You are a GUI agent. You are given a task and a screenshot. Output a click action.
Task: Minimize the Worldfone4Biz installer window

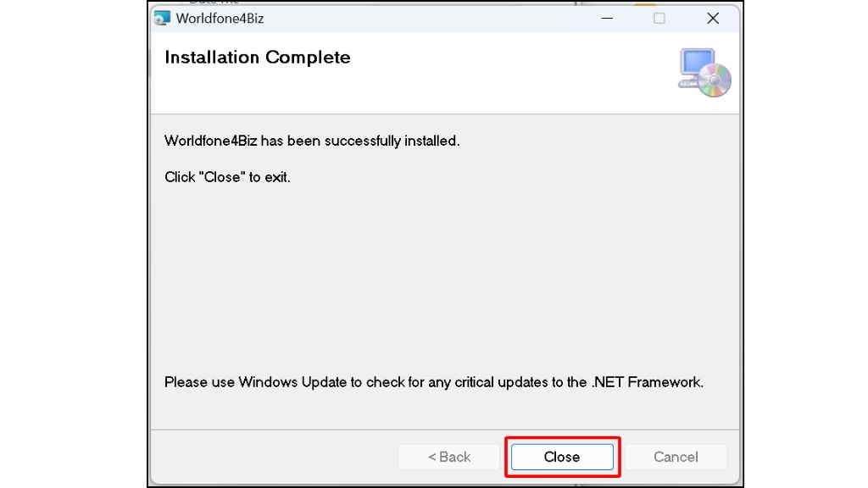pos(607,19)
